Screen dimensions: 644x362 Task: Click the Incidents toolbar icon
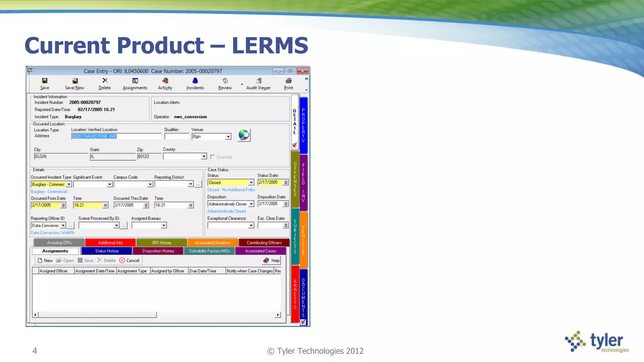point(195,81)
